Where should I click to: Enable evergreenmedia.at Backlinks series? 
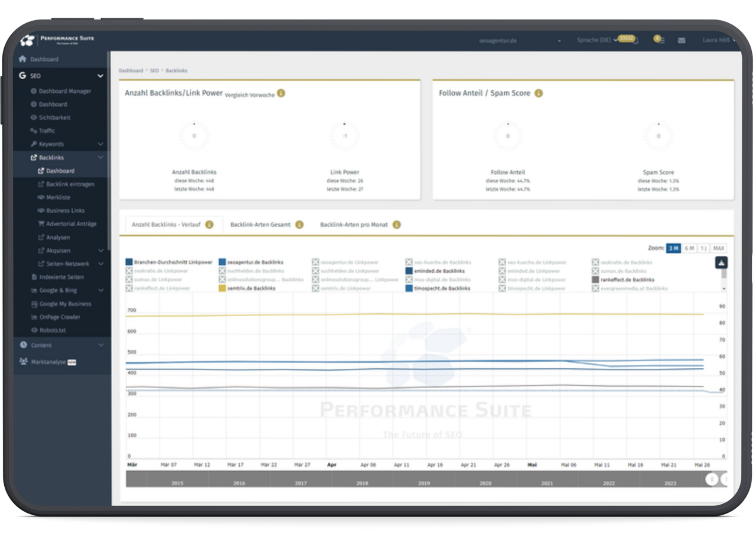click(x=630, y=288)
